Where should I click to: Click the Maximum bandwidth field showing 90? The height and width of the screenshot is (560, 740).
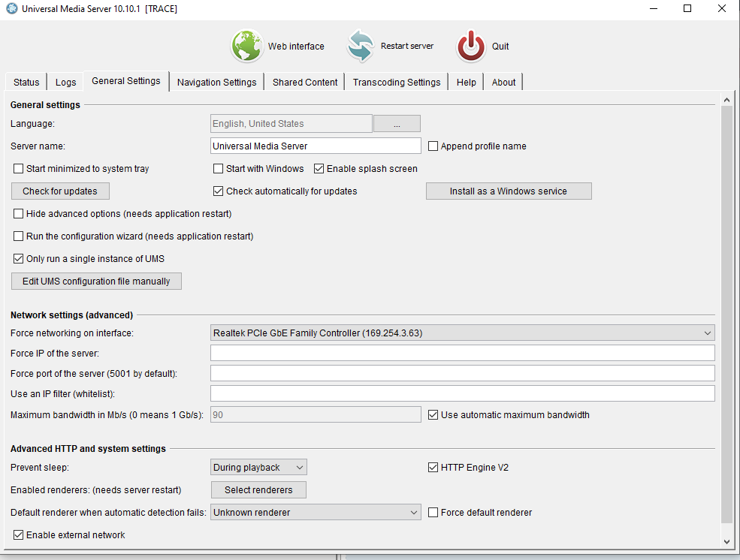(x=316, y=415)
